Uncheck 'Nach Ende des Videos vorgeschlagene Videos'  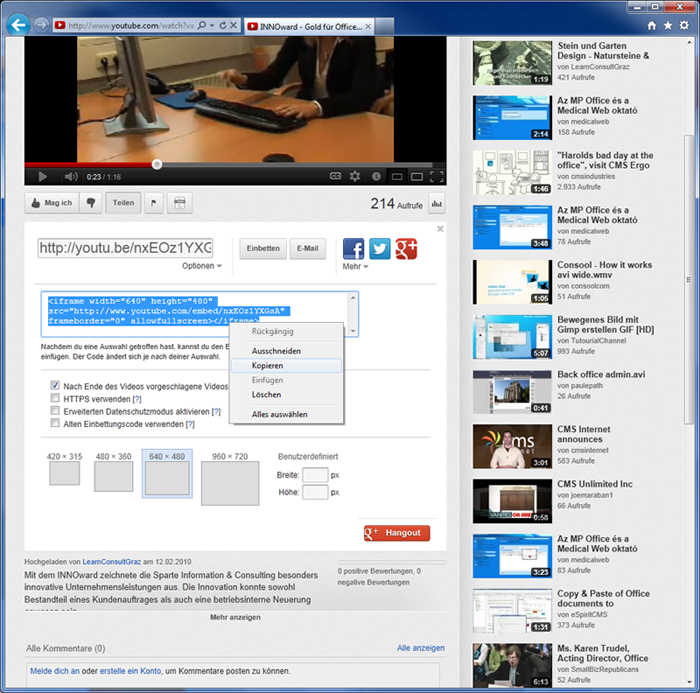click(55, 385)
